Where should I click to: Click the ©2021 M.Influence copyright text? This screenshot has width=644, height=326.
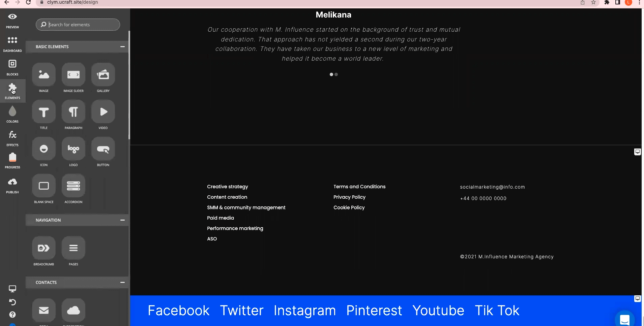tap(507, 257)
